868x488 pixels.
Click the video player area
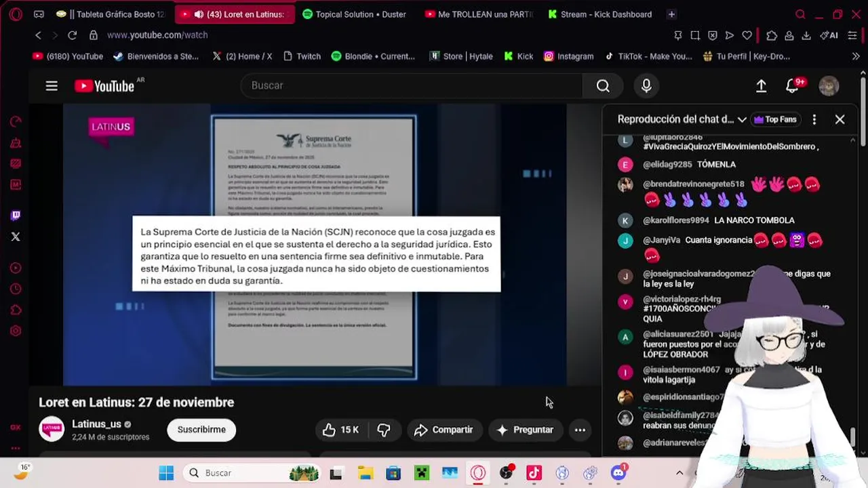click(315, 245)
